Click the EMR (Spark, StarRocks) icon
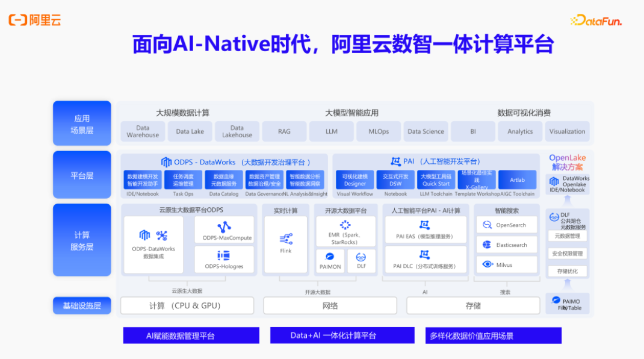This screenshot has height=359, width=644. tap(345, 225)
